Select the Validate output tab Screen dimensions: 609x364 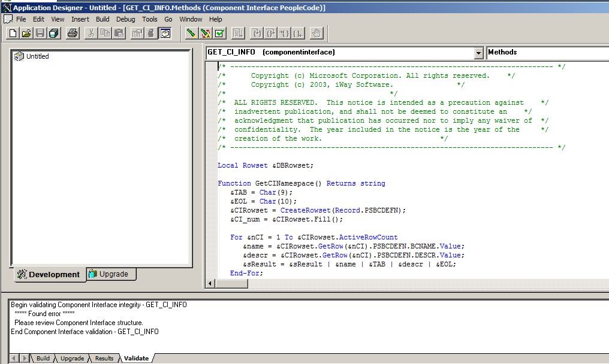point(136,358)
